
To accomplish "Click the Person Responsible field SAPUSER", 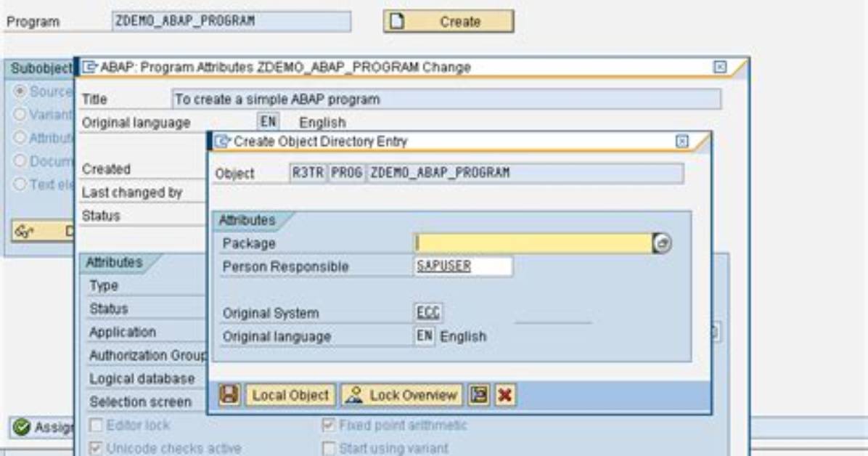I will pyautogui.click(x=463, y=266).
